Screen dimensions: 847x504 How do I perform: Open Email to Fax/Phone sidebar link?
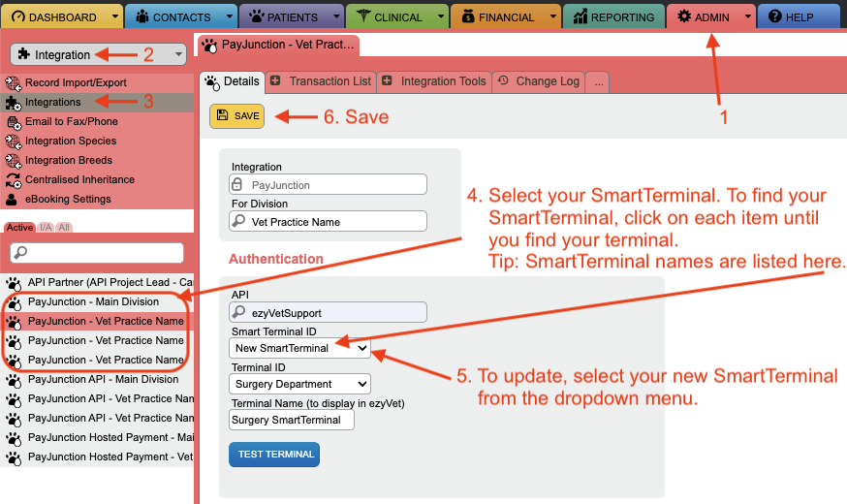pyautogui.click(x=72, y=121)
